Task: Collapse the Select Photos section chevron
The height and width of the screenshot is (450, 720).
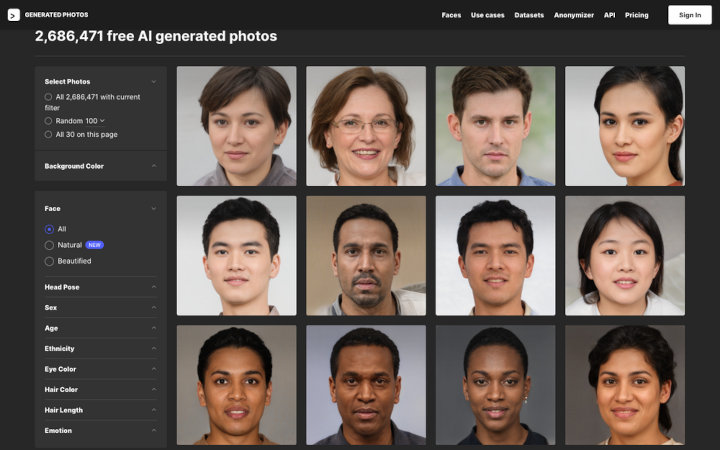Action: point(153,81)
